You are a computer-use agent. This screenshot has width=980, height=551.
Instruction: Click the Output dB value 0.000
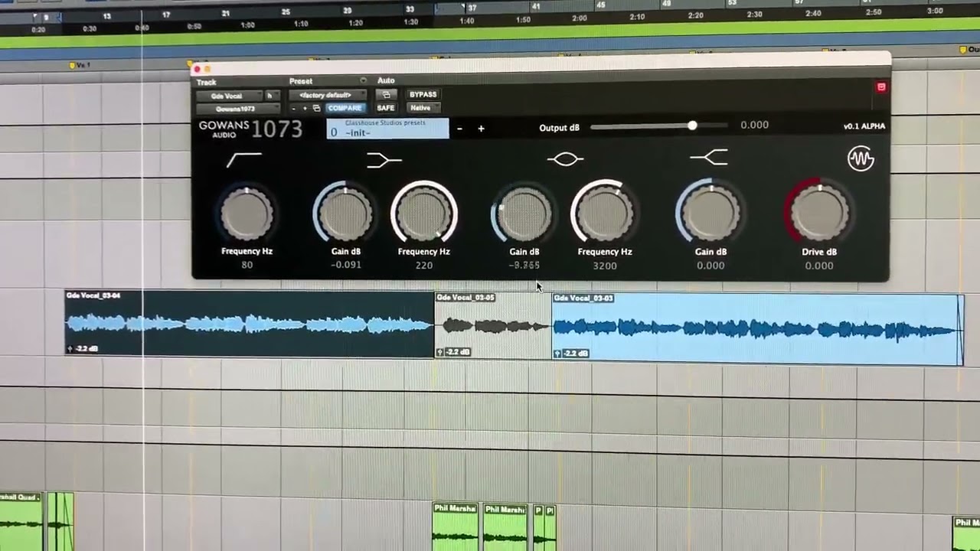tap(754, 126)
